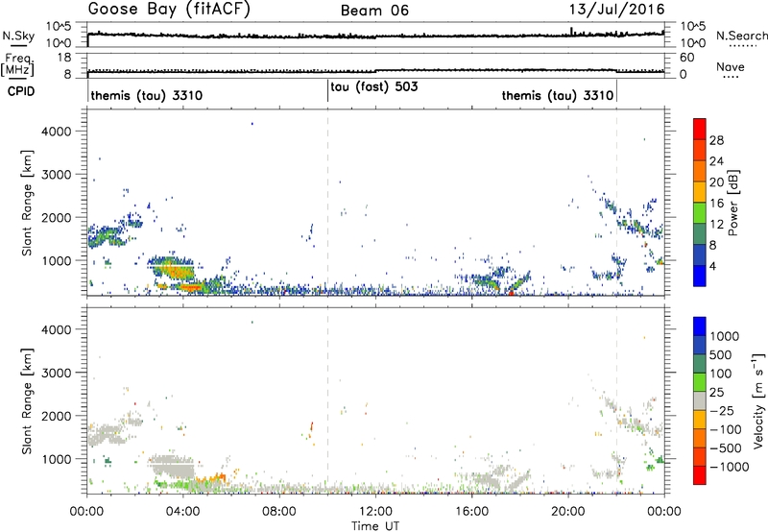The height and width of the screenshot is (532, 768).
Task: Click the second 'themis (tau) 3310' label near 22:00
Action: coord(558,95)
